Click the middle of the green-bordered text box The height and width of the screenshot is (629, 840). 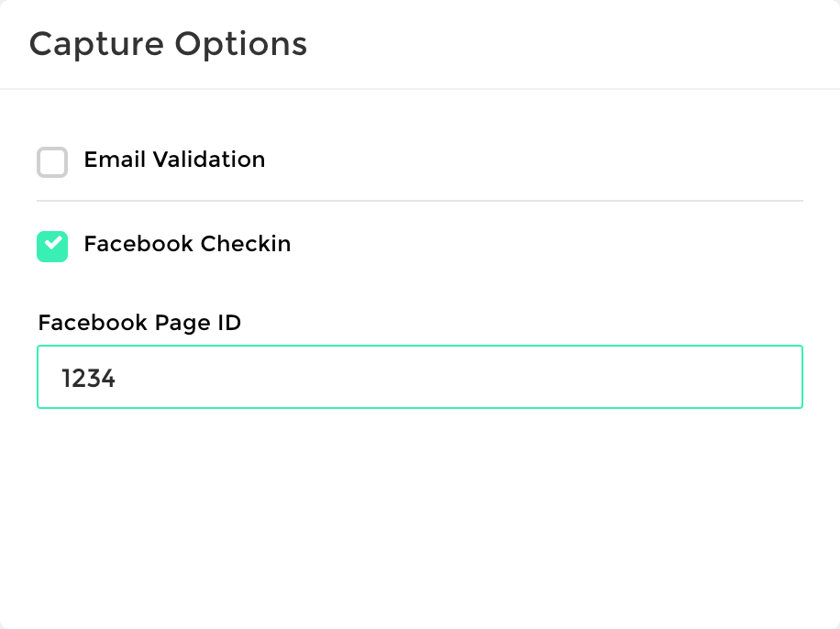419,377
